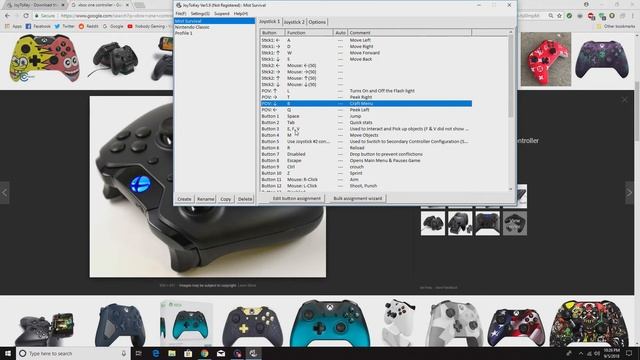Select the Button 8 Escape row
640x360 pixels.
pyautogui.click(x=366, y=160)
